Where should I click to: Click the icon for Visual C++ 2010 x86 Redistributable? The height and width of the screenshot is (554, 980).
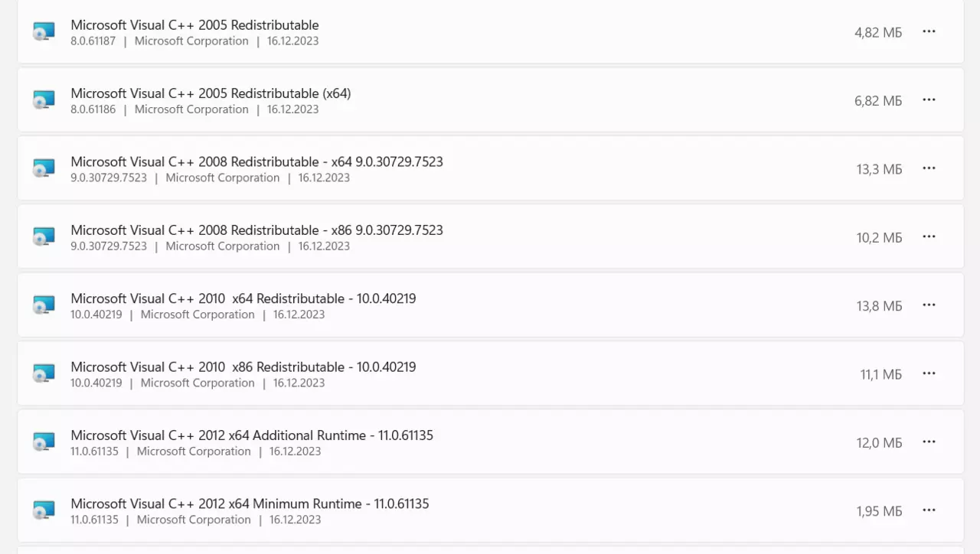pos(44,373)
